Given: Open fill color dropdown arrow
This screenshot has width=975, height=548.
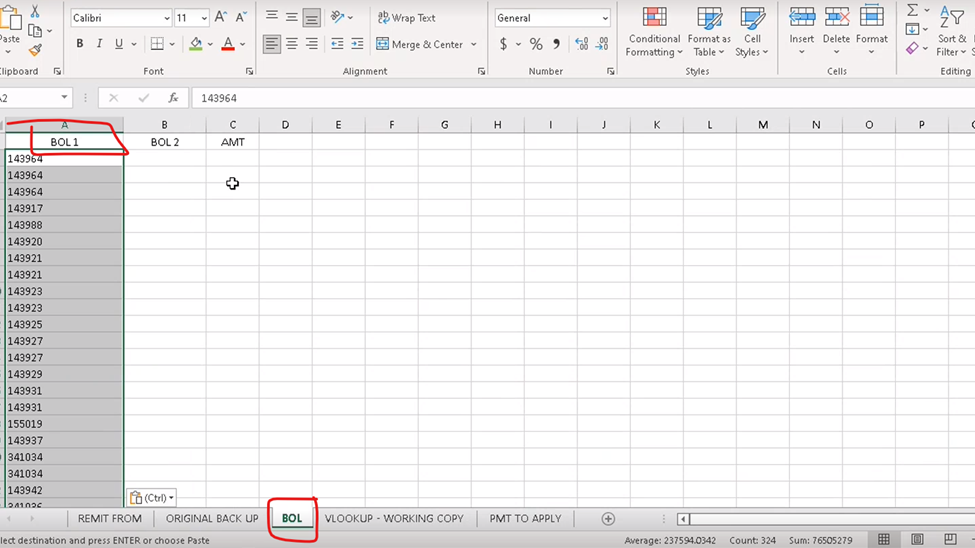Looking at the screenshot, I should click(210, 44).
